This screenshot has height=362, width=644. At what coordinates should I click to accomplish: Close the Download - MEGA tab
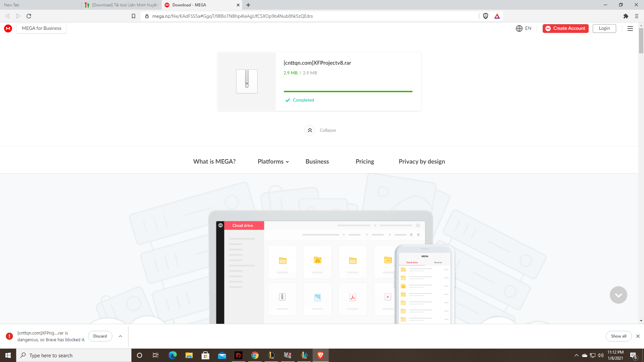point(238,5)
